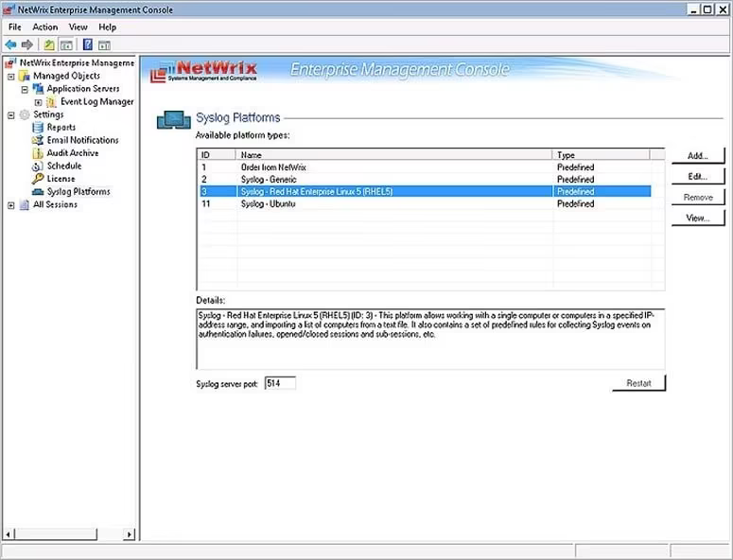The image size is (733, 560).
Task: Select the Event Log Manager label
Action: point(97,101)
